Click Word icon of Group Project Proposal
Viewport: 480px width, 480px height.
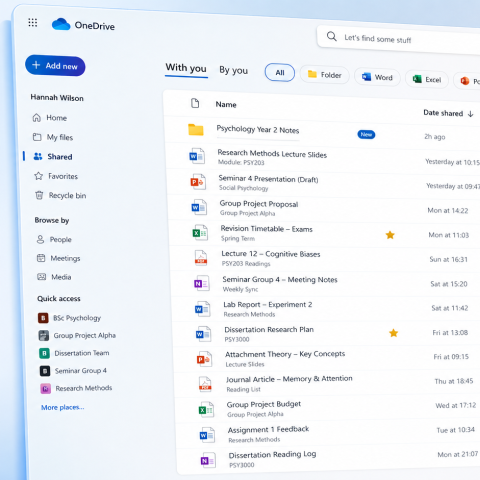(199, 207)
